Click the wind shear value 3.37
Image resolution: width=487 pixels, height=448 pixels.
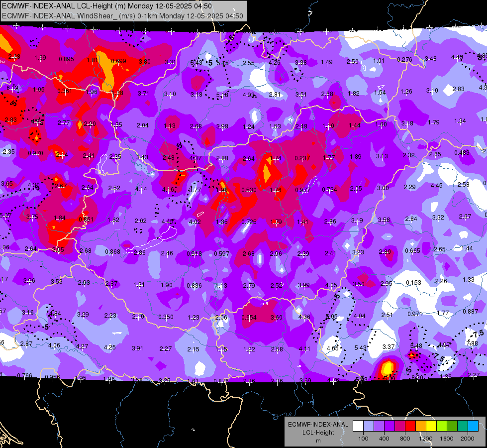389,346
